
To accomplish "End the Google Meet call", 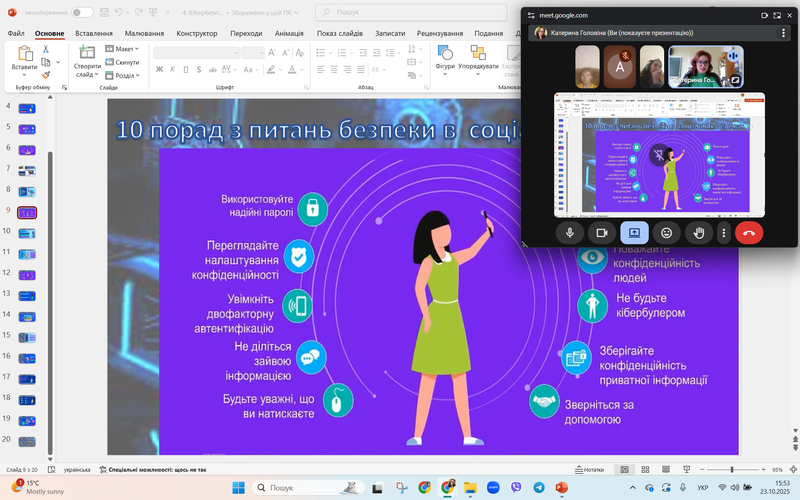I will pyautogui.click(x=748, y=232).
